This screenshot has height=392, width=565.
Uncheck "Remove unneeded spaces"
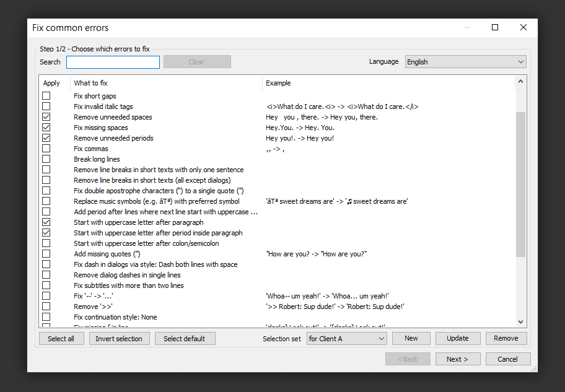coord(46,116)
